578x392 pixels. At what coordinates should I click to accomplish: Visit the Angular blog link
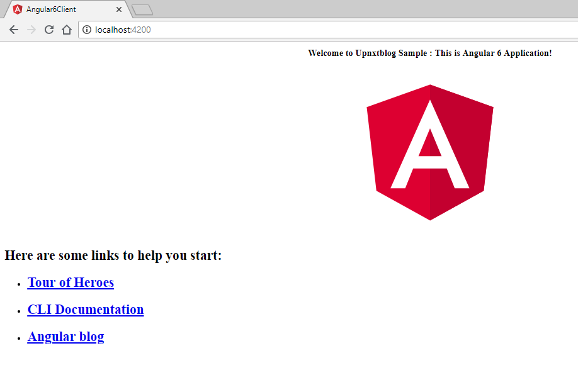(x=65, y=337)
